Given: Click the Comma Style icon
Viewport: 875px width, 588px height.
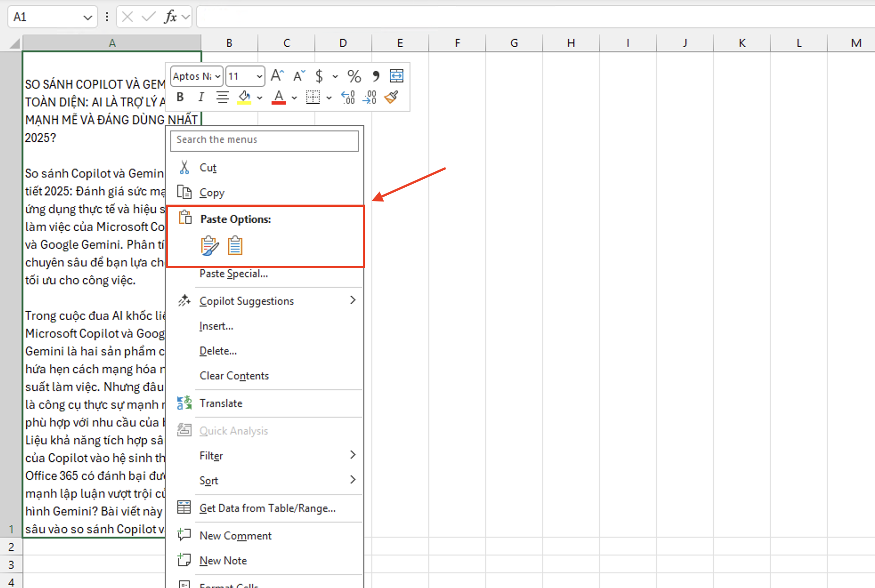Looking at the screenshot, I should (x=376, y=76).
